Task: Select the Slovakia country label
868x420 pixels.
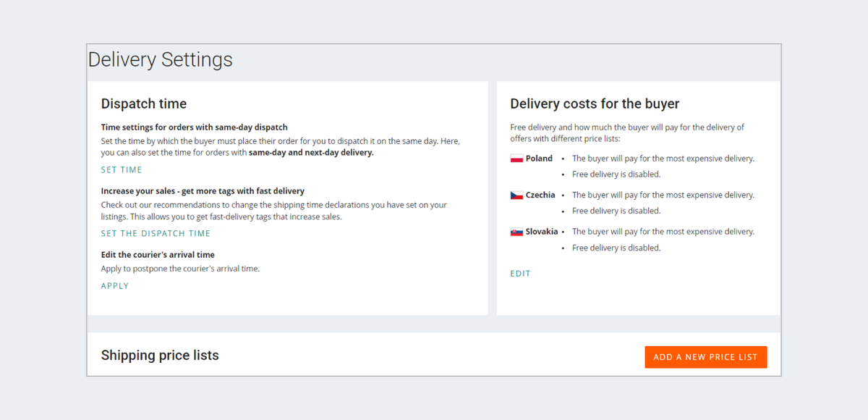Action: [542, 232]
